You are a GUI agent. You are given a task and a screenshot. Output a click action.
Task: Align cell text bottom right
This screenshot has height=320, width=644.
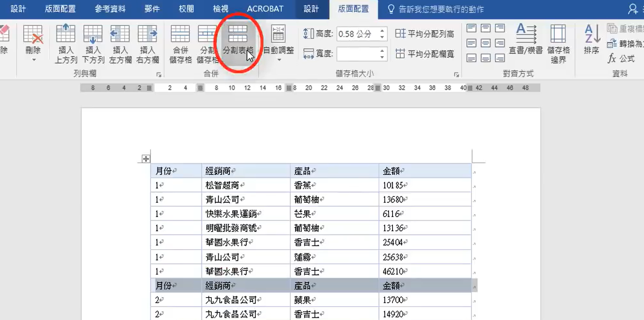coord(500,58)
